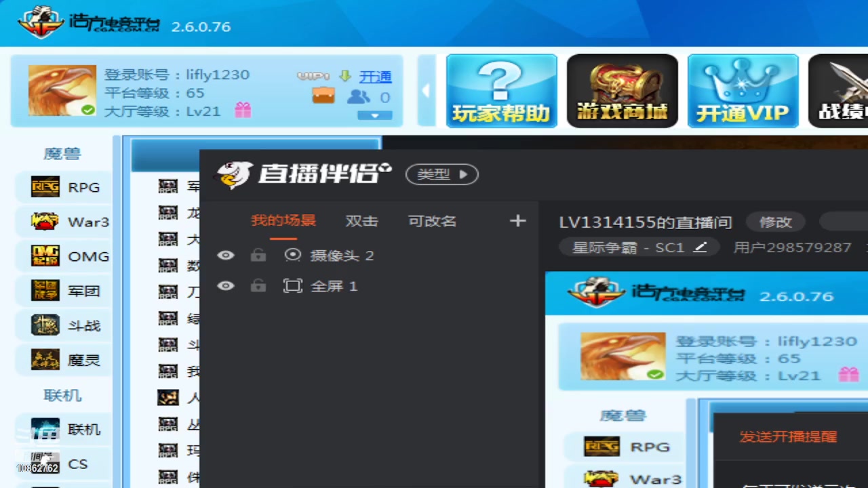Click the green VIP download arrow icon

[x=344, y=76]
